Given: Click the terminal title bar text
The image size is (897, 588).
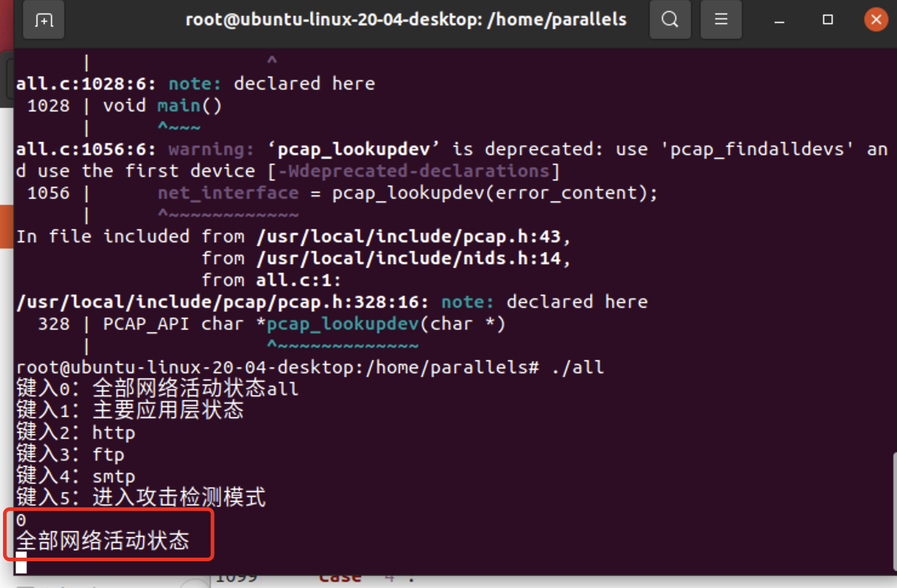Looking at the screenshot, I should coord(406,19).
